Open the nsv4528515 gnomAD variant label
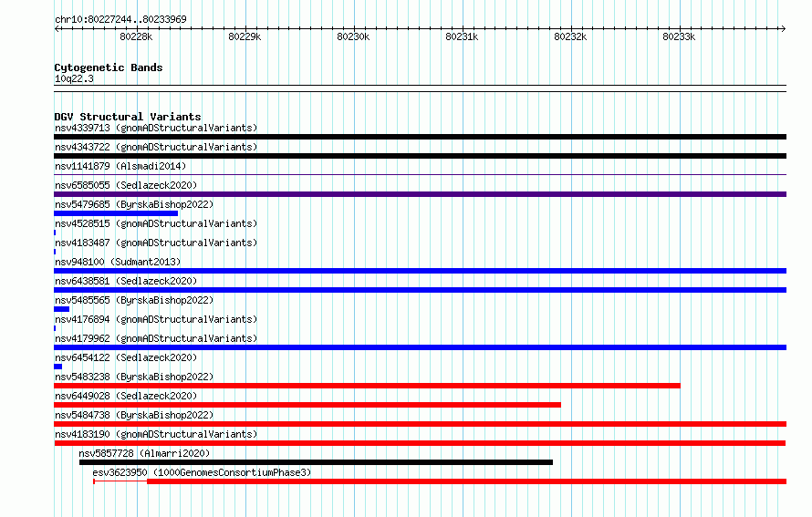The width and height of the screenshot is (812, 517). pyautogui.click(x=156, y=223)
